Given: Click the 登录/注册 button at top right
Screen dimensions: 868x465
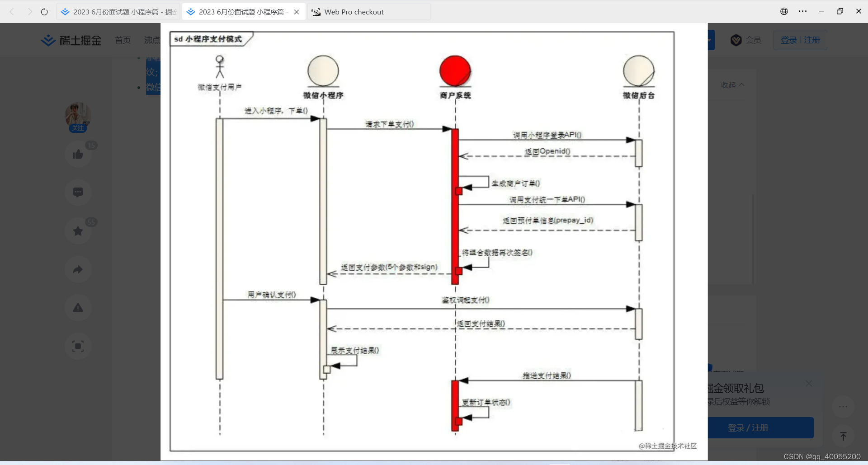Looking at the screenshot, I should (800, 40).
